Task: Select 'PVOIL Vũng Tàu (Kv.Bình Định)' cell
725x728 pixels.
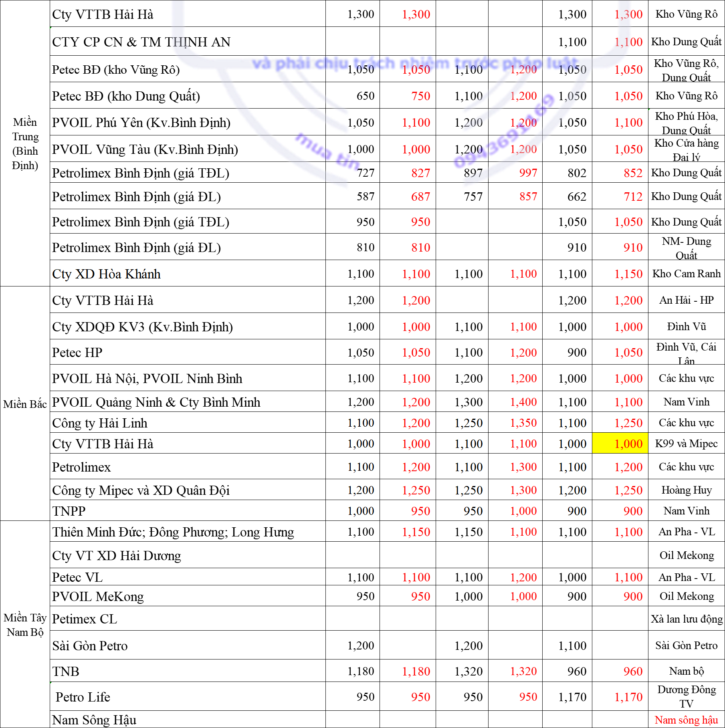Action: (x=188, y=149)
